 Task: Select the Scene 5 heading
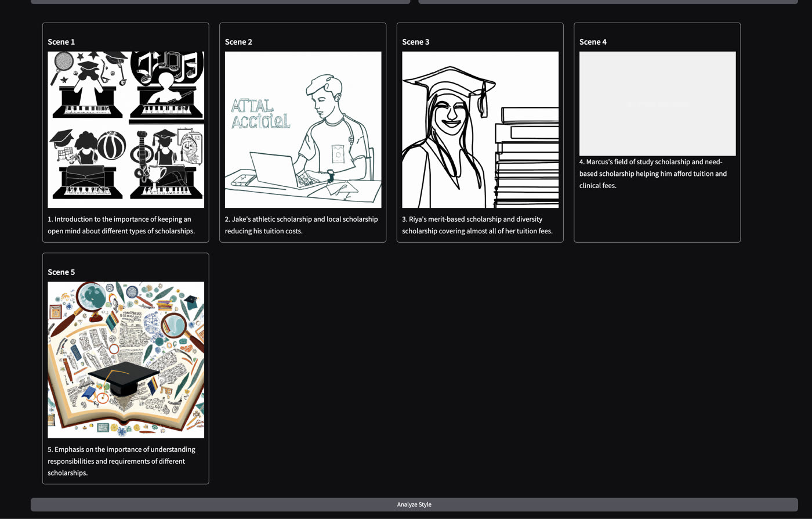(x=61, y=272)
